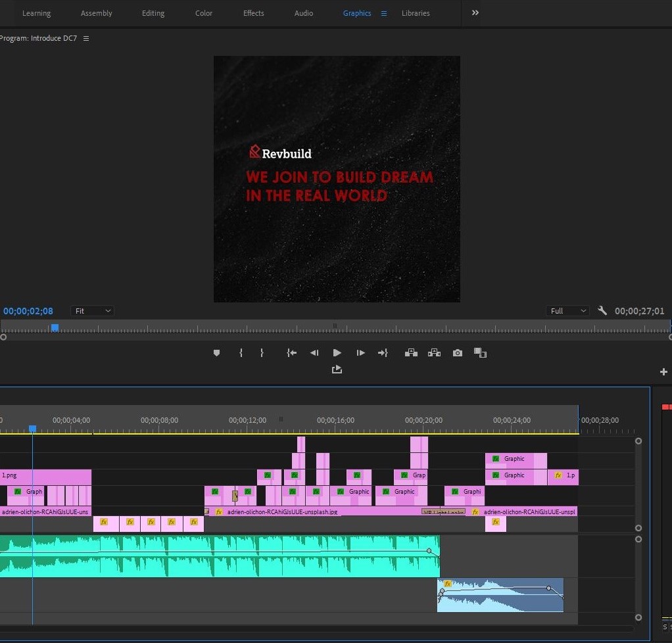Click the export/share icon below Play
This screenshot has width=672, height=643.
337,369
